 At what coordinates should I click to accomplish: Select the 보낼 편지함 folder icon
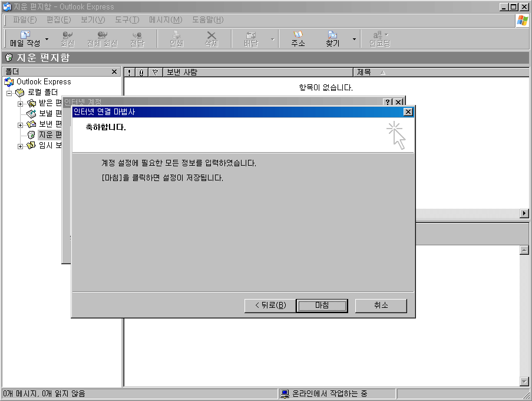click(32, 113)
